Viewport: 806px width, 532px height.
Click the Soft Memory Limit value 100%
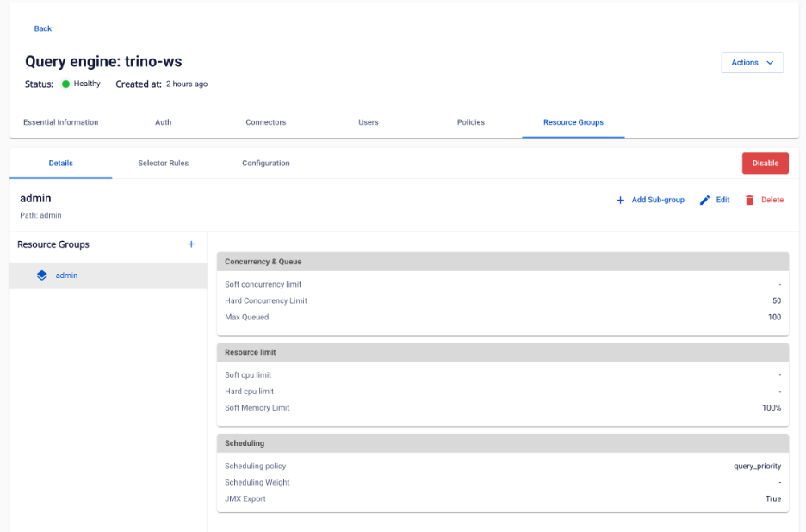772,408
